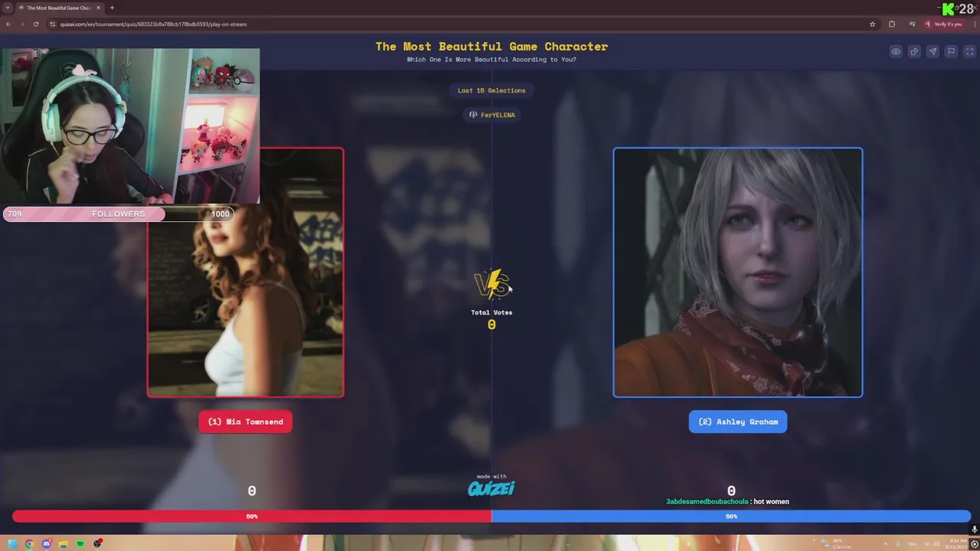980x551 pixels.
Task: Open OBS from the taskbar
Action: pos(98,544)
